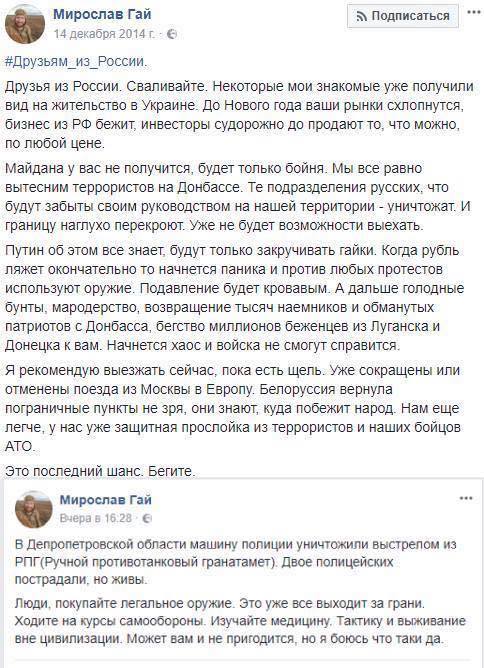Click the Это последний шанс. Бегите. line
This screenshot has height=668, width=484.
(x=100, y=471)
